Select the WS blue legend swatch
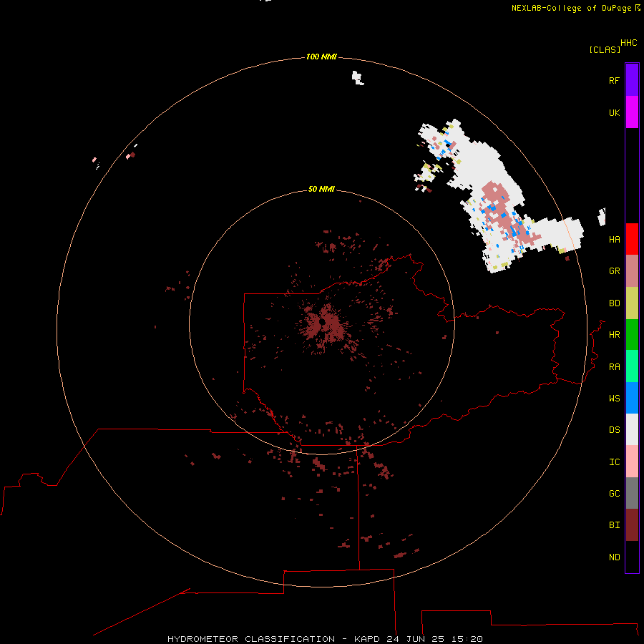 click(632, 398)
